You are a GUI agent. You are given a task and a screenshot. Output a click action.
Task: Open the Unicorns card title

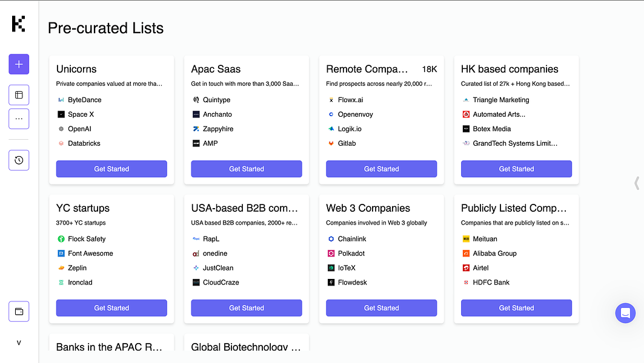(76, 69)
